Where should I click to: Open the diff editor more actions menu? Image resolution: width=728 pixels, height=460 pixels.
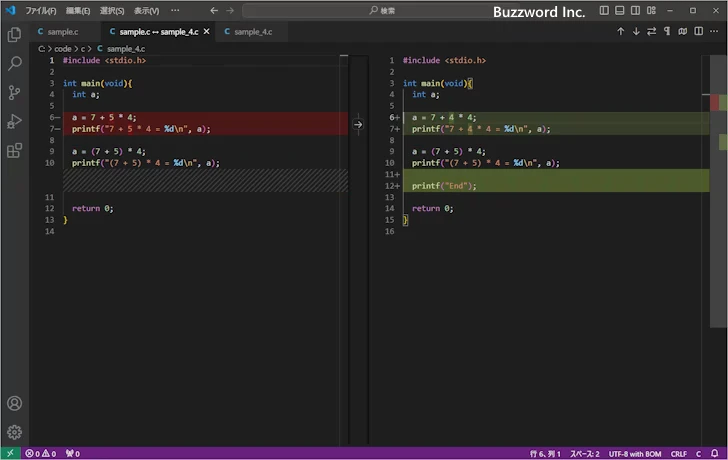(x=714, y=31)
